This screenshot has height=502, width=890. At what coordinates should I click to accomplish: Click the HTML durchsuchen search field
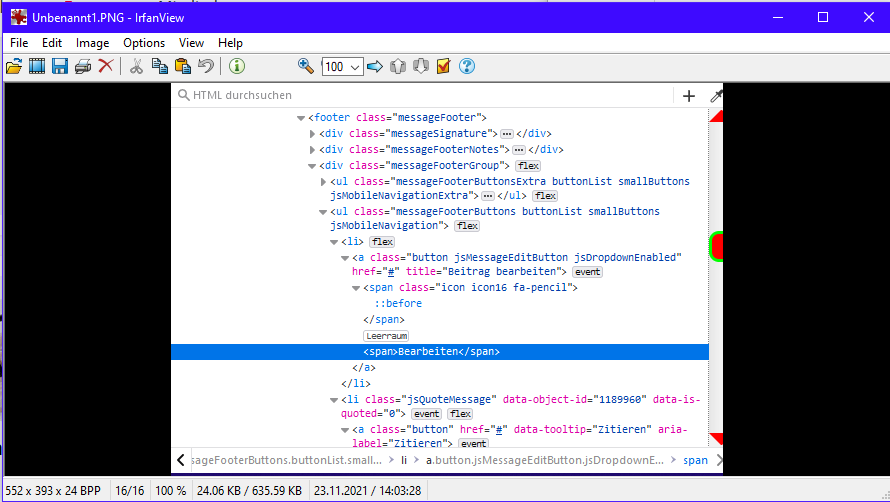[x=420, y=96]
